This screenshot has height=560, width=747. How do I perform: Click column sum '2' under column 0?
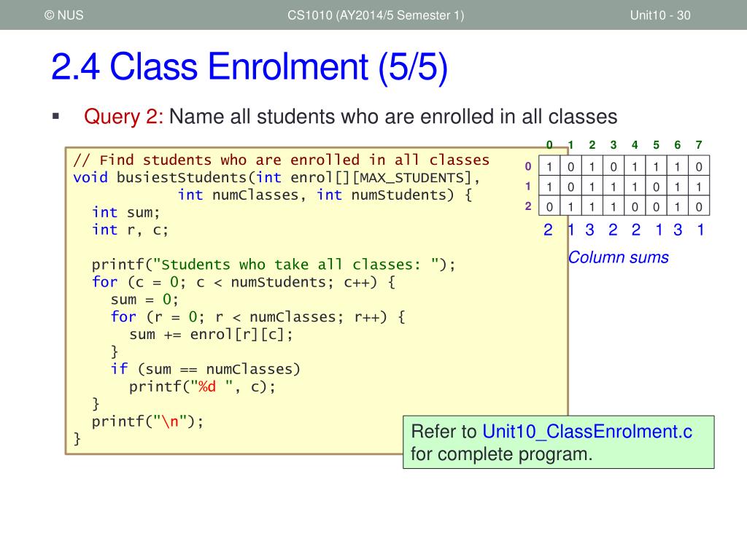[x=549, y=230]
